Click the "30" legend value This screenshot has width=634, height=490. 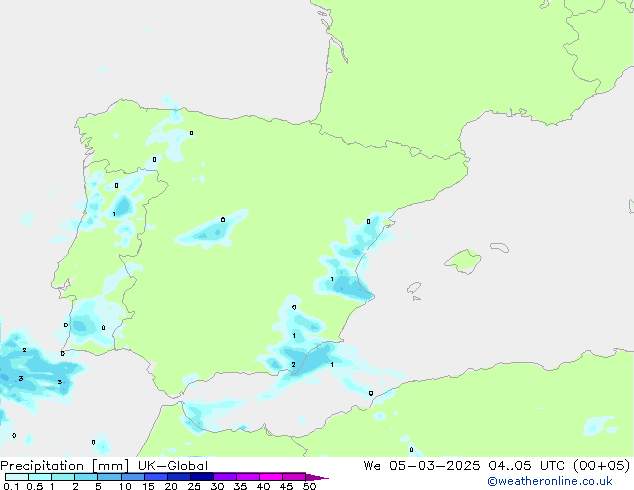click(217, 486)
